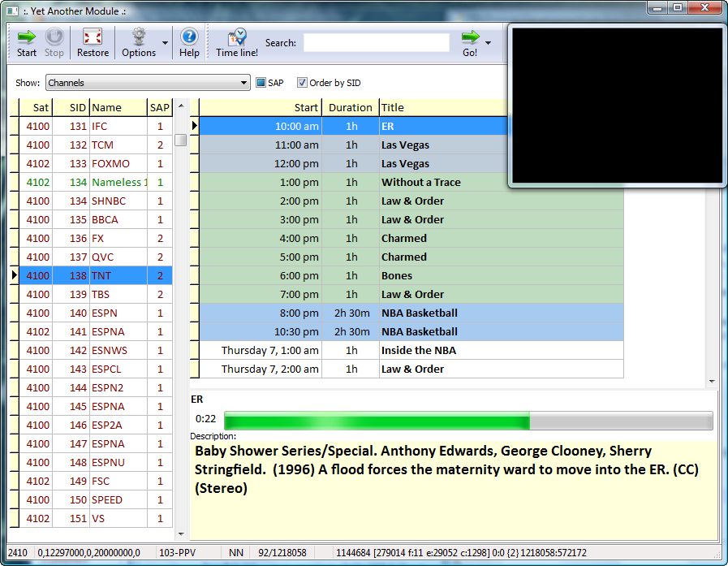Select the TBS channel row
The width and height of the screenshot is (728, 566).
pyautogui.click(x=96, y=294)
